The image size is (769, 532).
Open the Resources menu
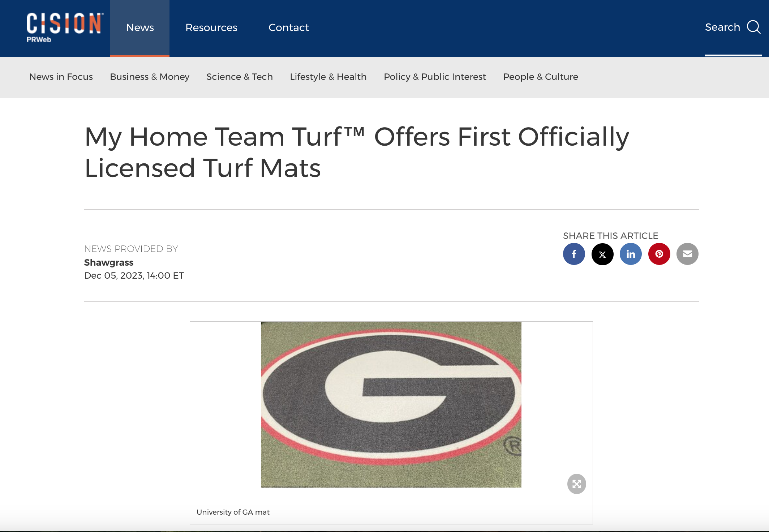coord(211,27)
